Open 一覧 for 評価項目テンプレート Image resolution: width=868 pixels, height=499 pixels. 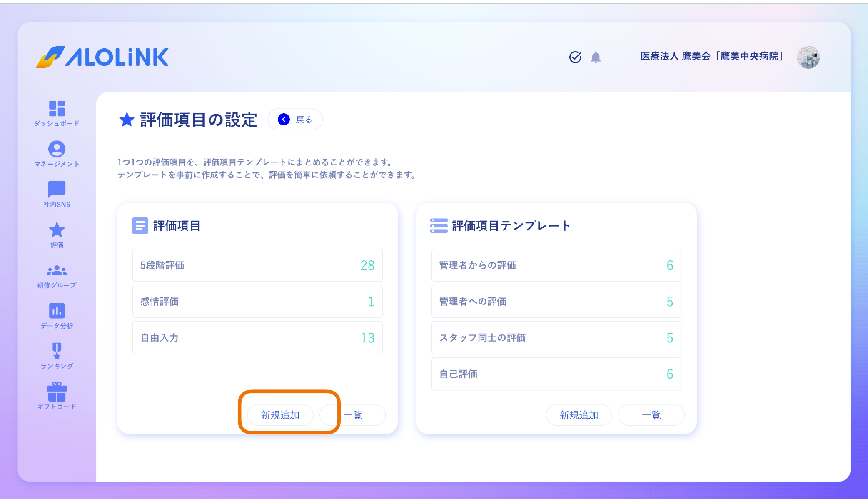click(x=651, y=414)
